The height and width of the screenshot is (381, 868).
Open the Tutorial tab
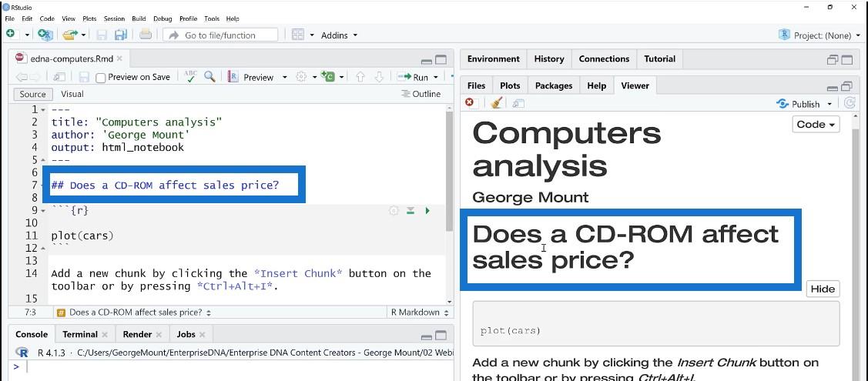(x=660, y=58)
